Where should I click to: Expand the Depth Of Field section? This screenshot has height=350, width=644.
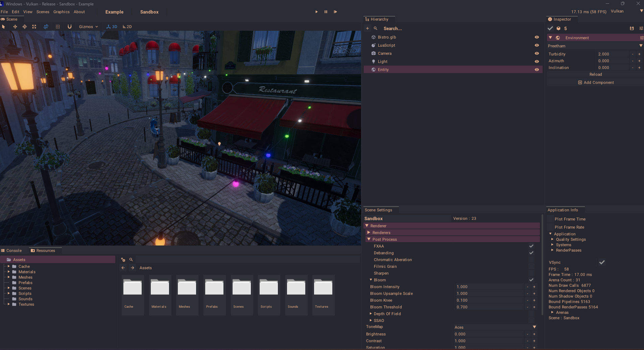click(x=371, y=314)
